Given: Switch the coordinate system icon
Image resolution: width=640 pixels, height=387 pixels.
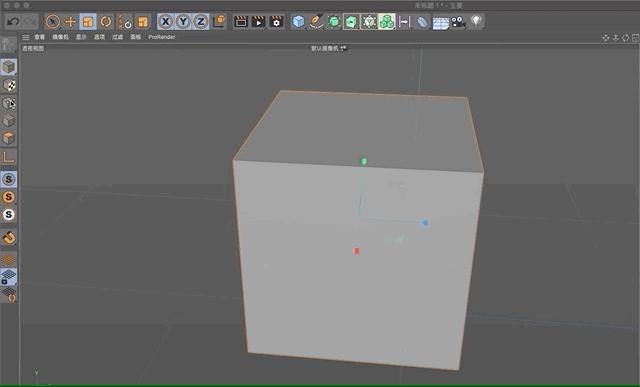Looking at the screenshot, I should click(219, 21).
